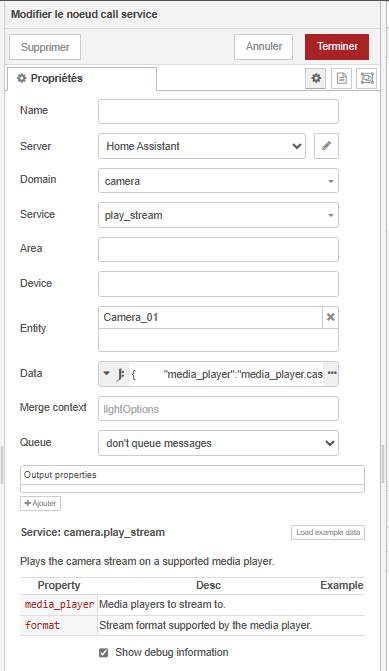Click the Supprimer button
This screenshot has height=671, width=389.
(45, 47)
